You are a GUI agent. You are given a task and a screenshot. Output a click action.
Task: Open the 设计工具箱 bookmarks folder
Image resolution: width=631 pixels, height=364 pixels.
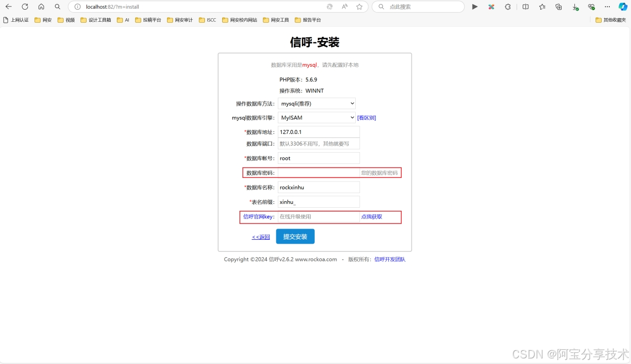tap(96, 20)
